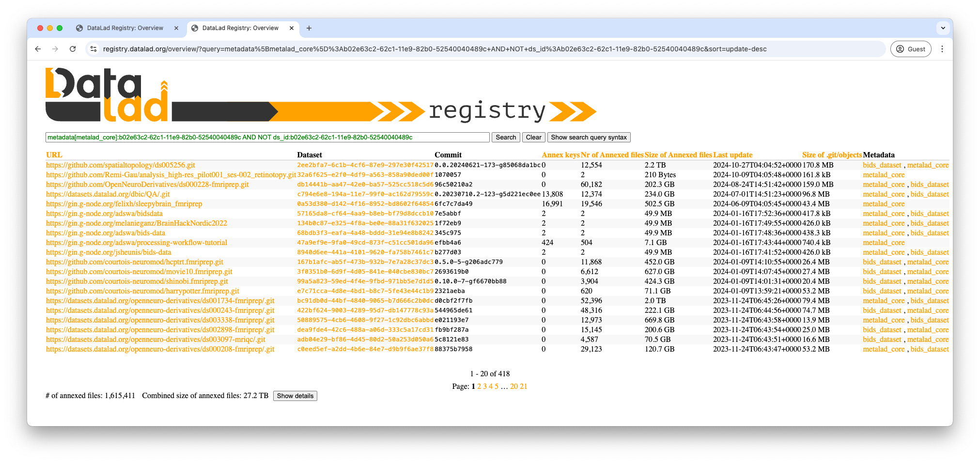
Task: Jump to last results page 21
Action: coord(524,386)
